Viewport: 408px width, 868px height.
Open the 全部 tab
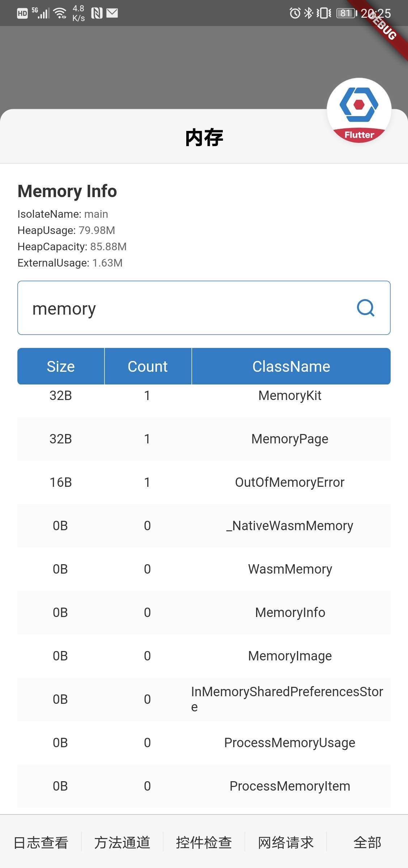367,842
